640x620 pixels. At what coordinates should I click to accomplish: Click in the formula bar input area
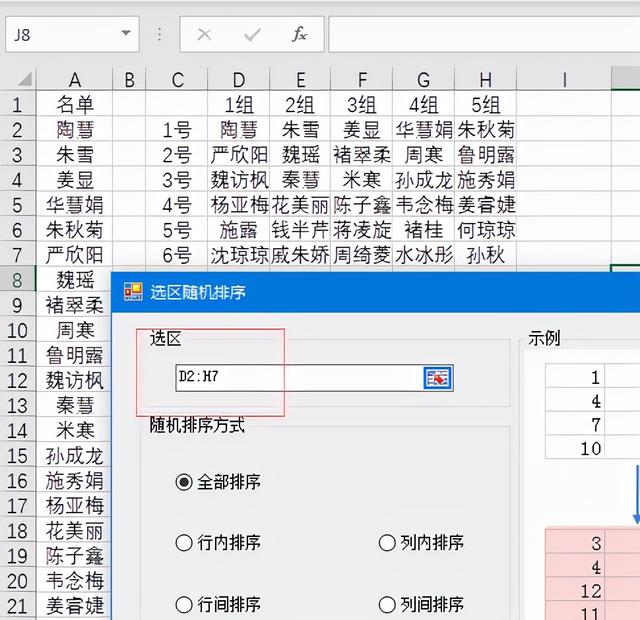click(x=480, y=34)
